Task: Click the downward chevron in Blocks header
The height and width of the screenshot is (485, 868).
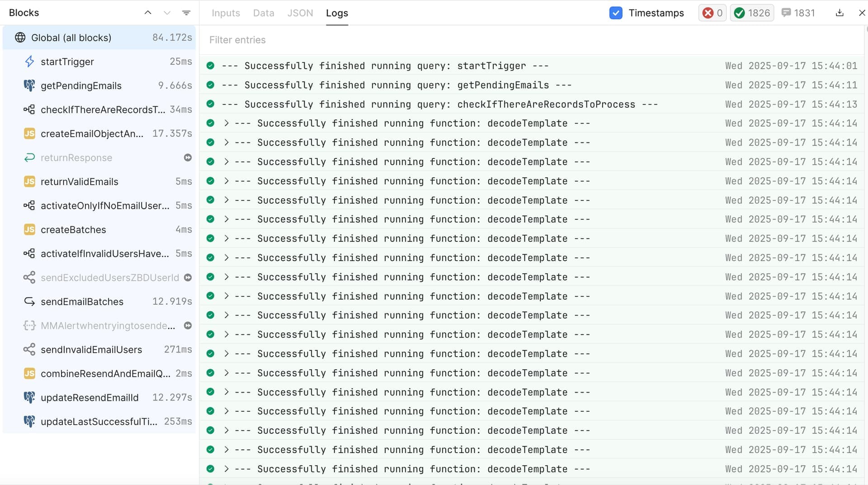Action: click(x=167, y=13)
